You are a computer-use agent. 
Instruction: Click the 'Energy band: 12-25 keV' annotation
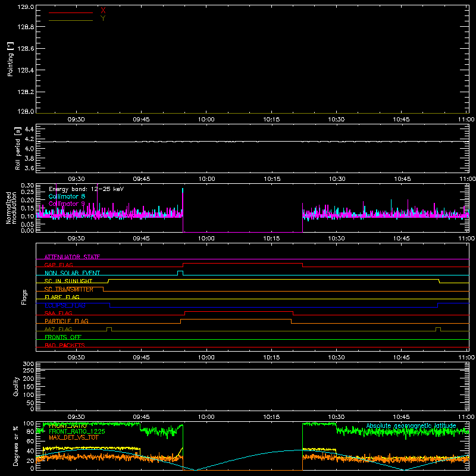point(86,189)
